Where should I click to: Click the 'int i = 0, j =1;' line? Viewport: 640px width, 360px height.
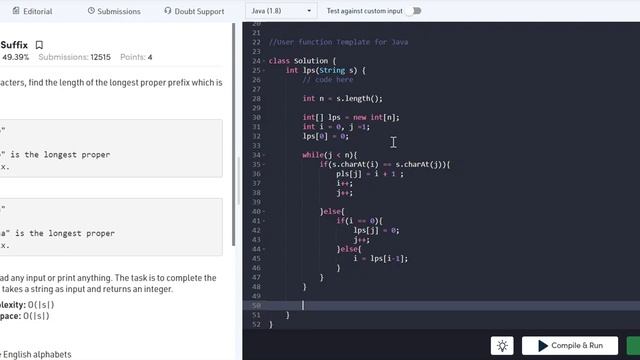coord(336,127)
